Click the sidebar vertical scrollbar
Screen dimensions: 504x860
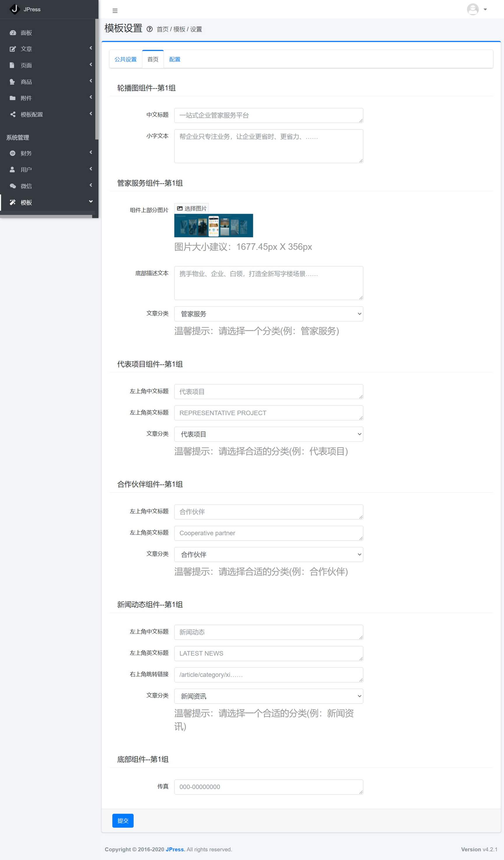tap(97, 79)
